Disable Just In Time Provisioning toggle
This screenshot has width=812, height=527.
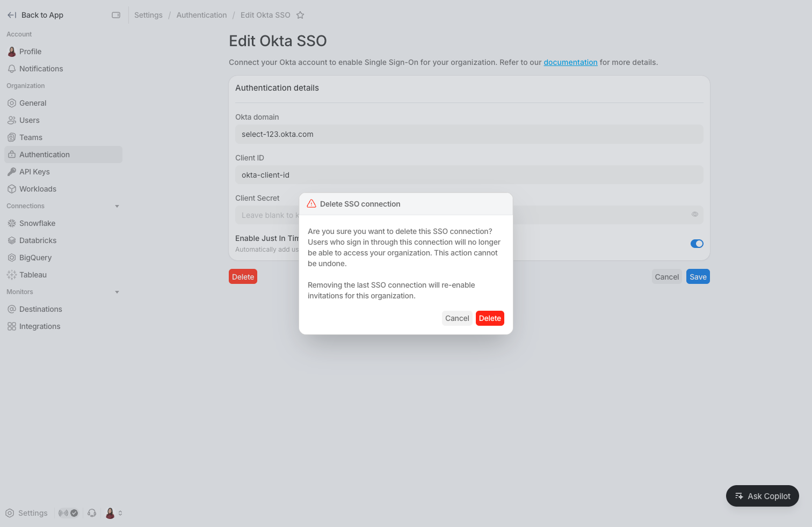click(697, 243)
